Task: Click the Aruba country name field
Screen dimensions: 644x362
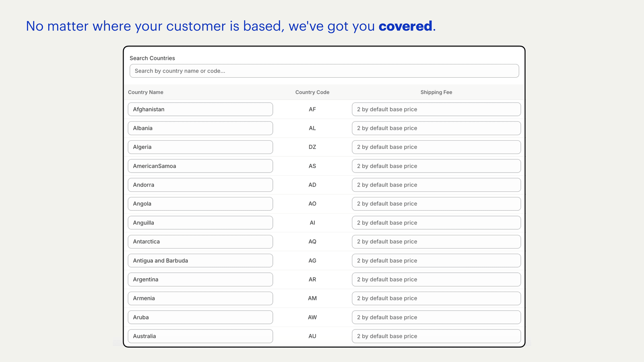Action: coord(200,317)
